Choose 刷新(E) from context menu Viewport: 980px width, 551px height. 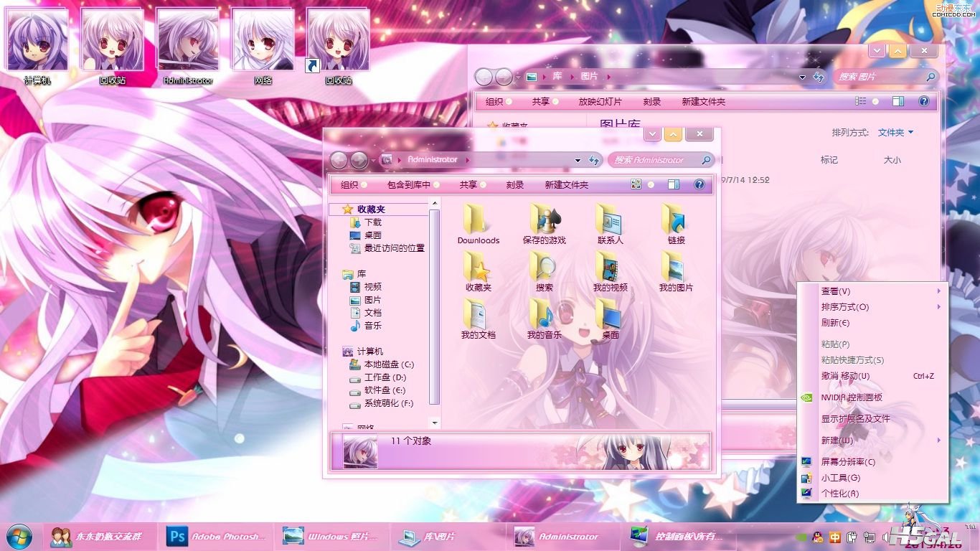872,322
